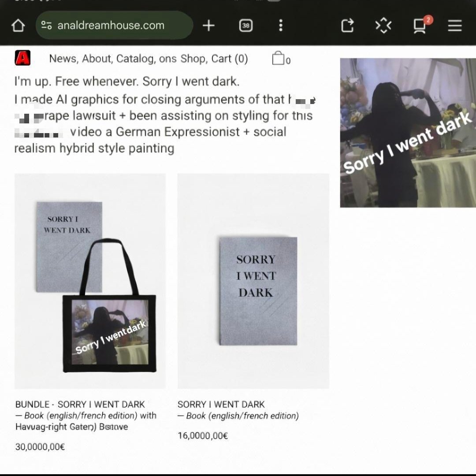Click the SORRY I WENT DARK book title
Screen dimensions: 476x476
(221, 404)
